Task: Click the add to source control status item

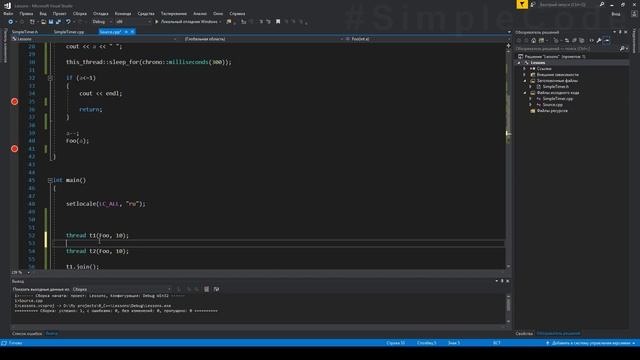Action: click(591, 343)
